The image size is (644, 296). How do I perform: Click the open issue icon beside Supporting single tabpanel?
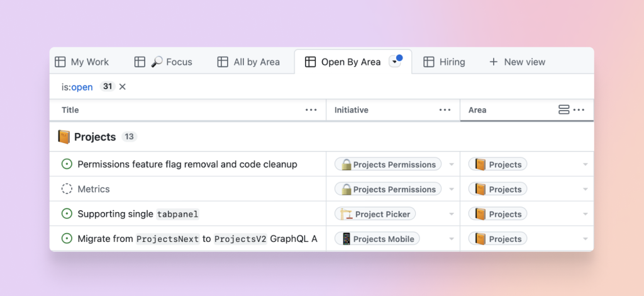(x=67, y=214)
